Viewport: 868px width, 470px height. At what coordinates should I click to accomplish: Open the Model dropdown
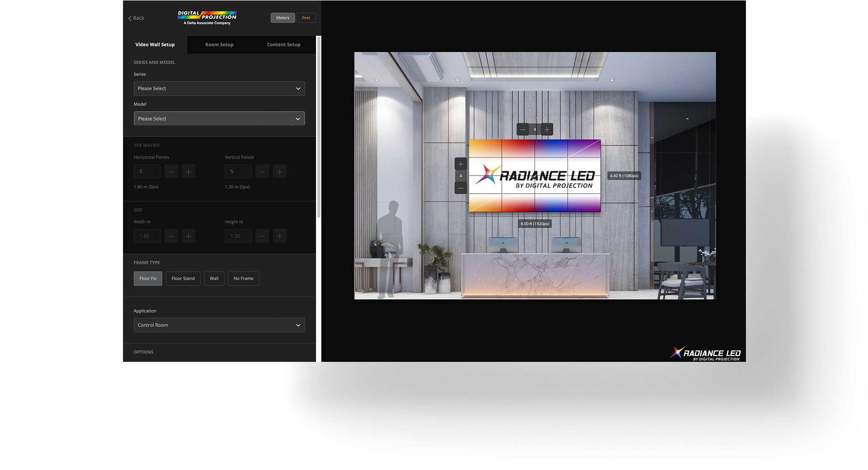[x=219, y=119]
